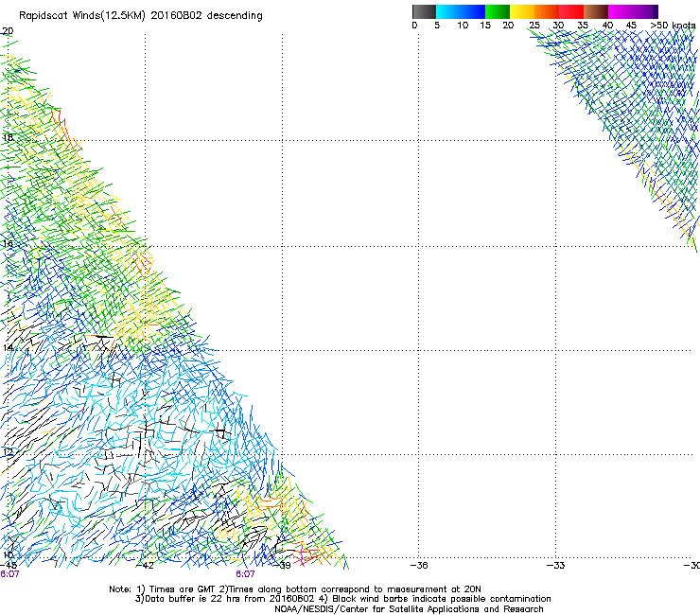Click the magenta 40-45 knots color band
Screen dimensions: 700x615
[x=621, y=11]
